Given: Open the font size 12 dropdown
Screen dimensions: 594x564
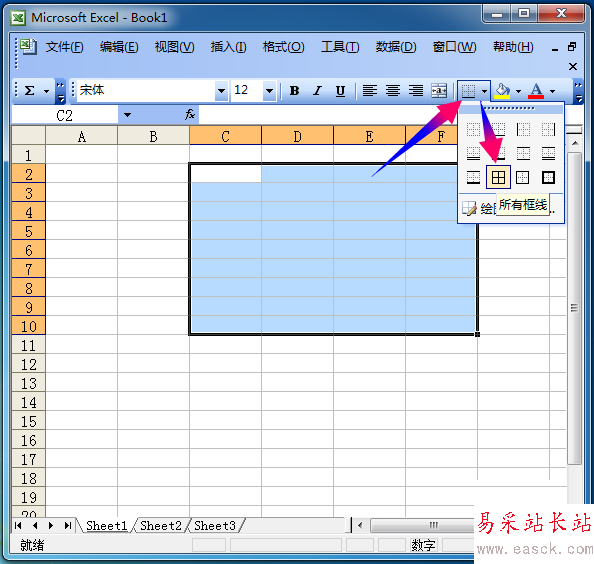Looking at the screenshot, I should point(269,91).
